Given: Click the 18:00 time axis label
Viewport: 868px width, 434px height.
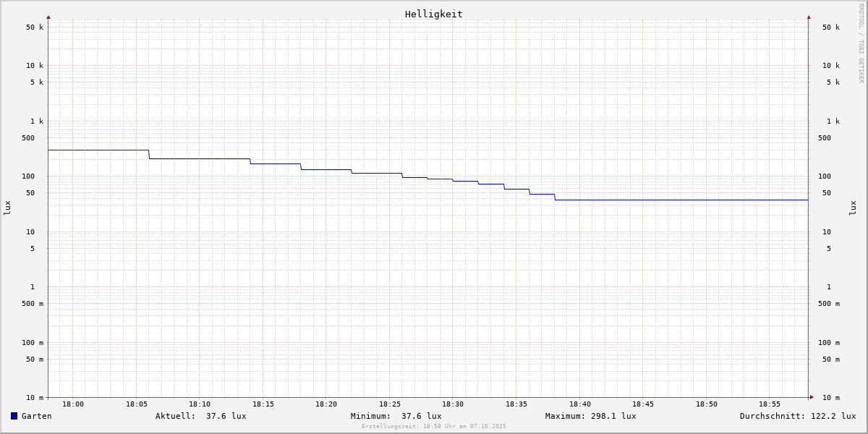Looking at the screenshot, I should 73,404.
